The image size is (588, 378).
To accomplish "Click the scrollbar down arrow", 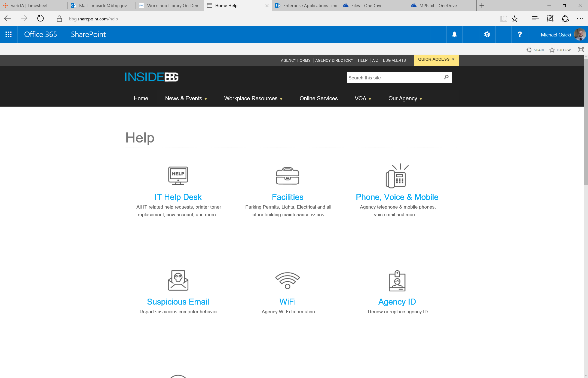I will coord(586,376).
